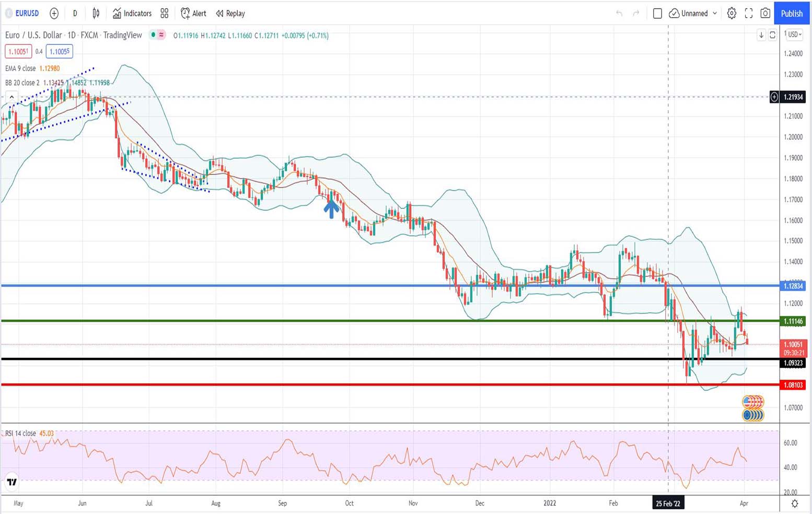Toggle the market status indicator dot
812x514 pixels.
pos(153,35)
